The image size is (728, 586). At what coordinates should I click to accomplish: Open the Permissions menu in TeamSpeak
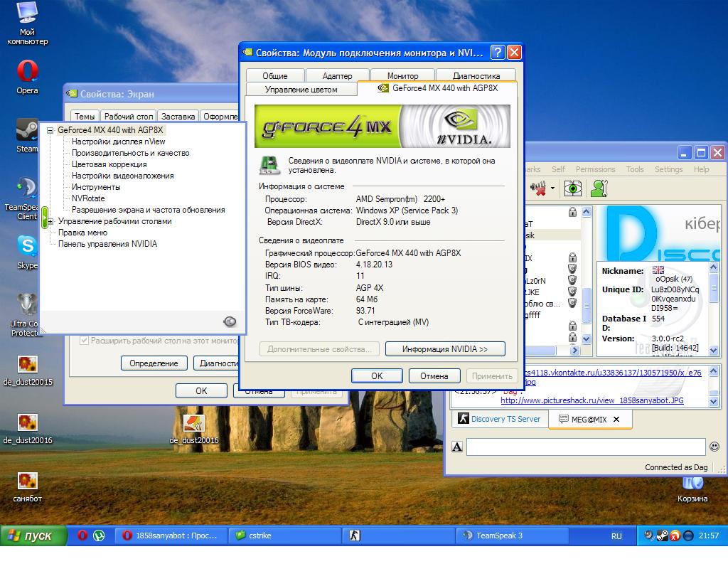595,169
